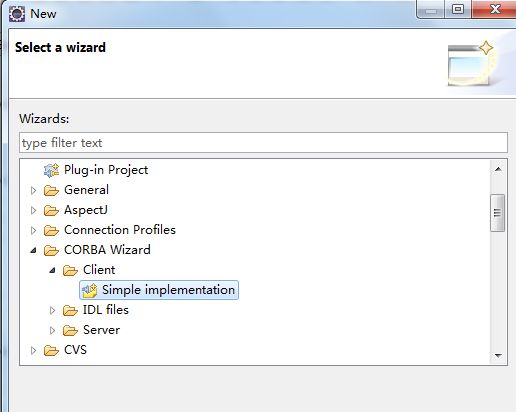This screenshot has height=412, width=516.
Task: Click the General folder icon
Action: tap(51, 190)
